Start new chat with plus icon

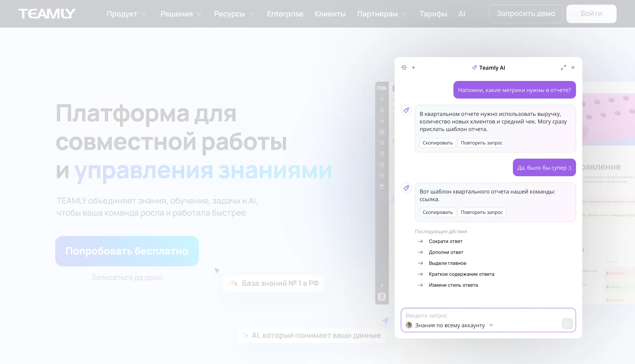point(413,67)
